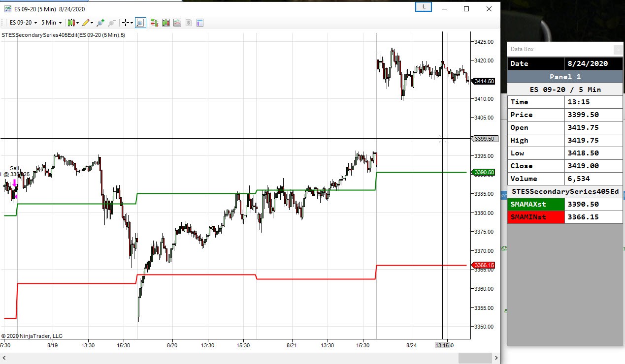
Task: Toggle the linked window 'L' button
Action: pos(423,6)
